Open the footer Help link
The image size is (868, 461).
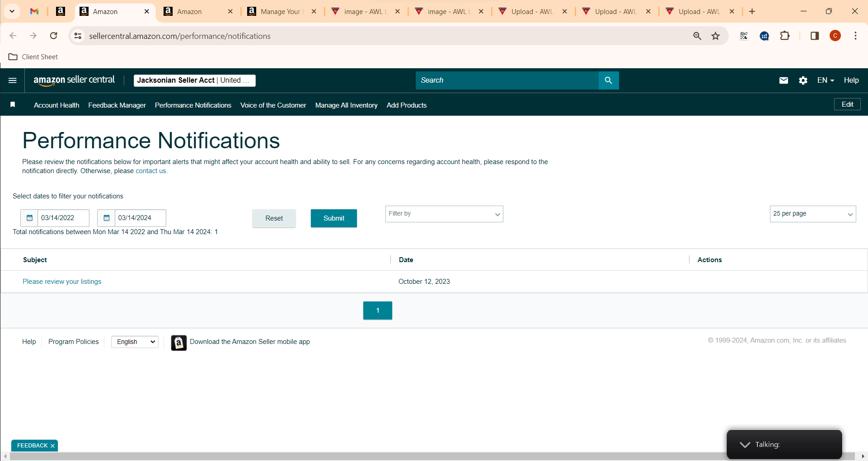(29, 342)
